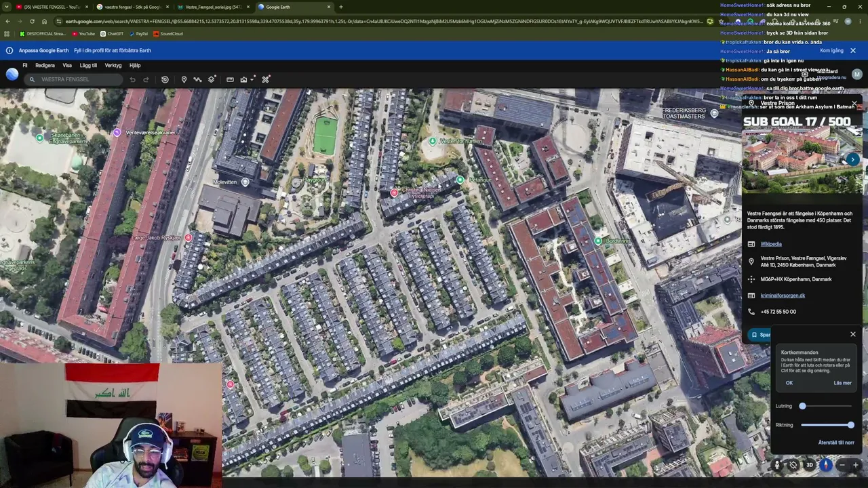
Task: Open the Visa menu
Action: (x=67, y=65)
